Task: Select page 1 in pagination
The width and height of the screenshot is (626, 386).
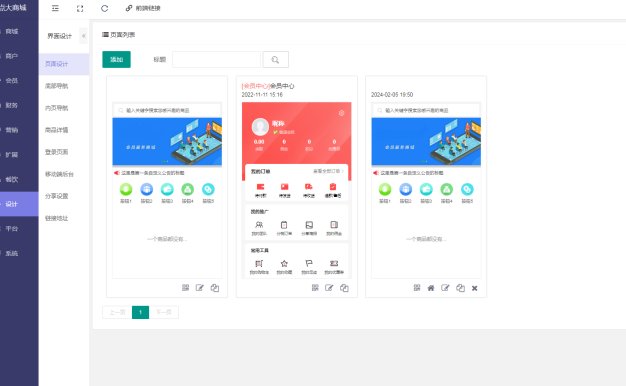Action: click(141, 312)
